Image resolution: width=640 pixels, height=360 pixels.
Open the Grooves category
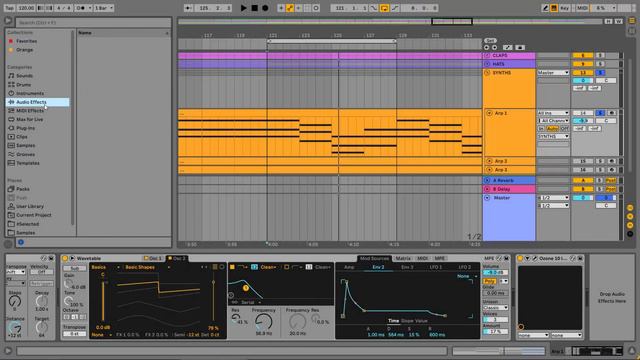coord(26,154)
